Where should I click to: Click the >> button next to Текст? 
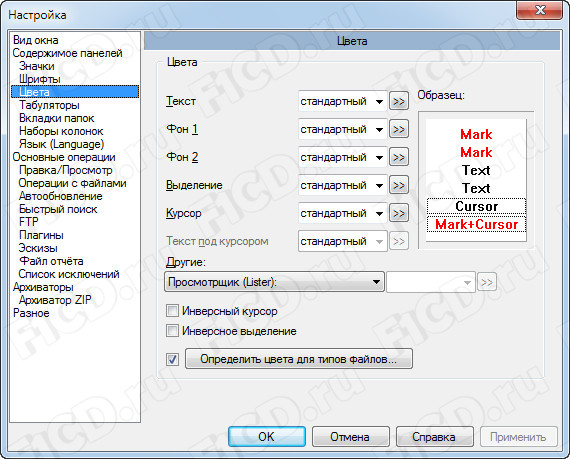(x=399, y=101)
